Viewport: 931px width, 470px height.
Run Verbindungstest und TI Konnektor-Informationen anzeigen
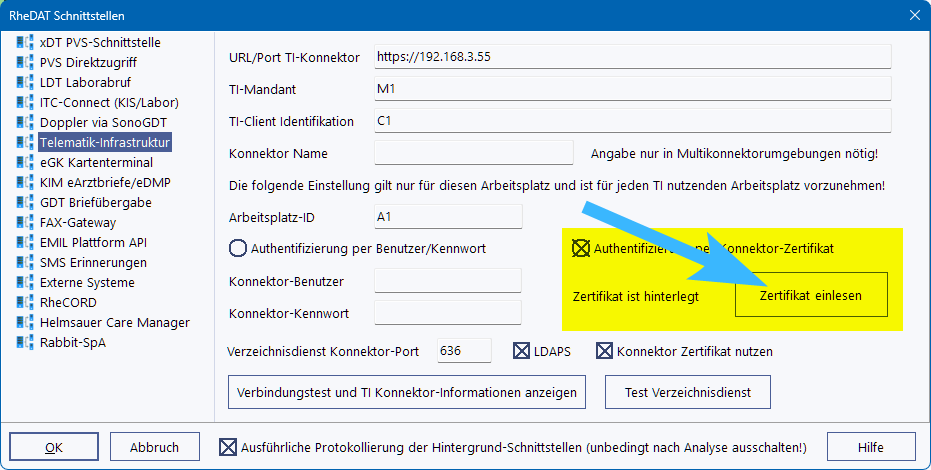407,392
